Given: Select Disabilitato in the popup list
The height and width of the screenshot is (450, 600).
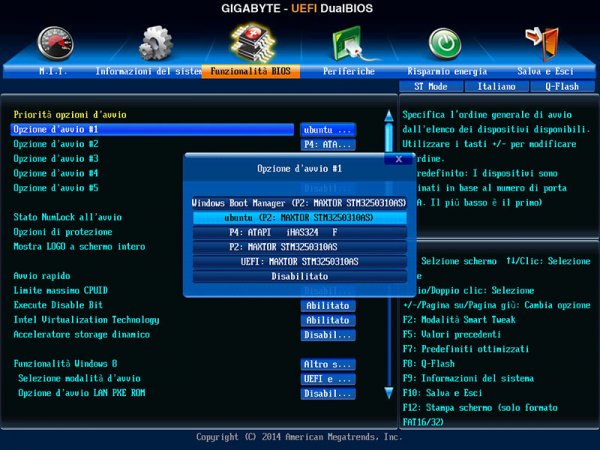Looking at the screenshot, I should [299, 276].
